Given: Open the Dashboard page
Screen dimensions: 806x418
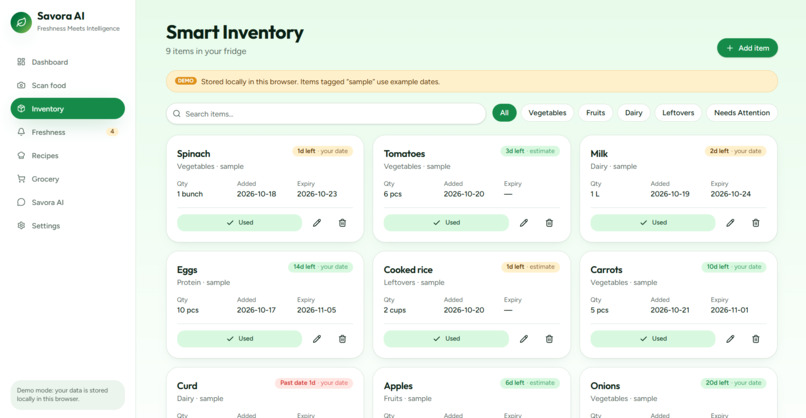Looking at the screenshot, I should coord(67,62).
